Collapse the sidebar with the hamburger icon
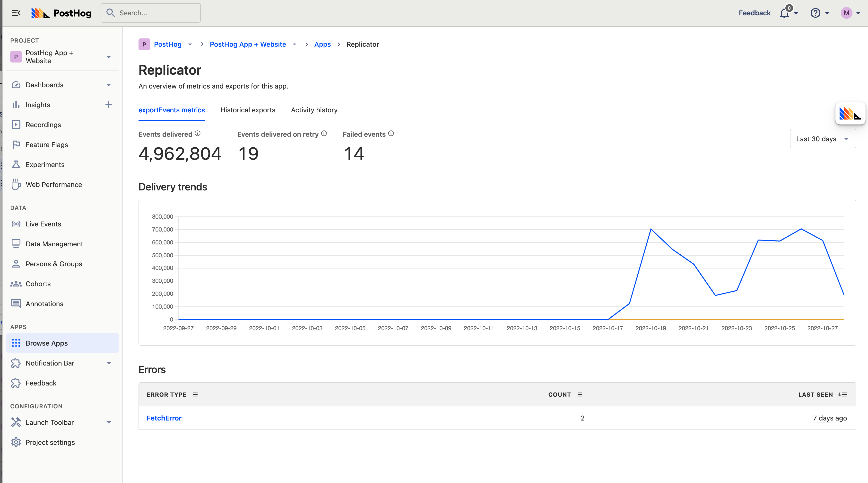868x483 pixels. [x=16, y=13]
